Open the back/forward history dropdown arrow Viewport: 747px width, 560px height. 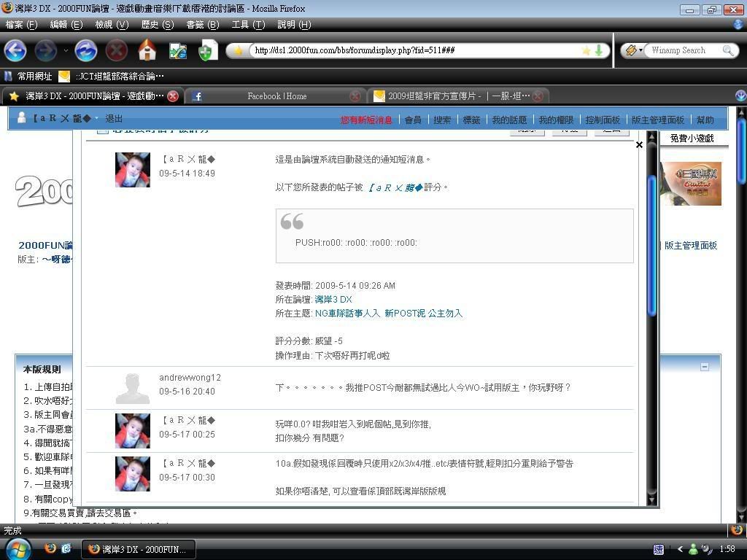[65, 50]
